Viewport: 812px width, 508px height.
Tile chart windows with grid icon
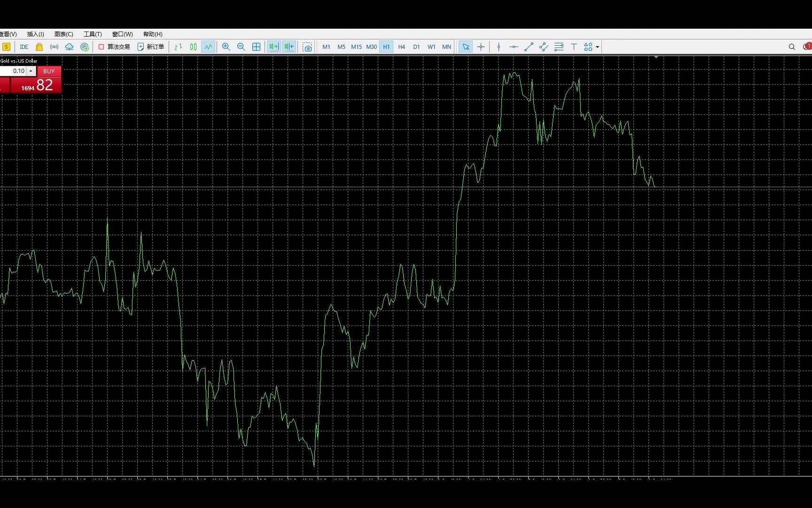coord(256,47)
